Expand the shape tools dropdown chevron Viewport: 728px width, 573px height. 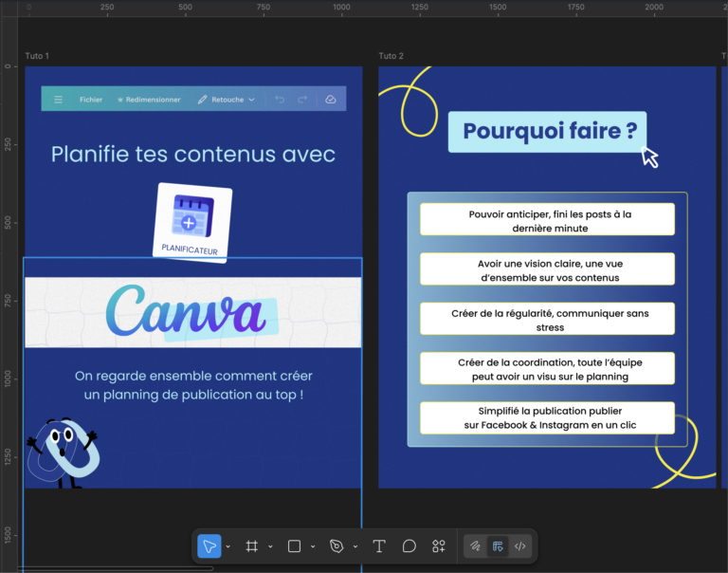(313, 546)
